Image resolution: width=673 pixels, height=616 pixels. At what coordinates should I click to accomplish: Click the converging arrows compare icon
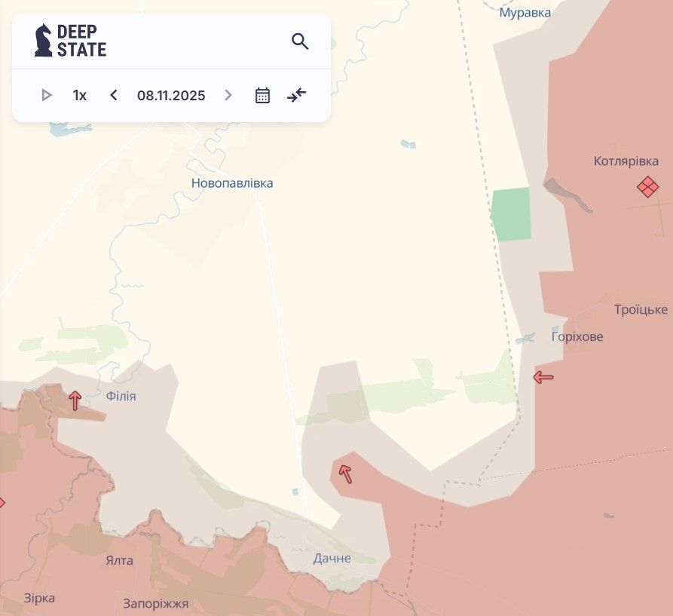pyautogui.click(x=297, y=95)
